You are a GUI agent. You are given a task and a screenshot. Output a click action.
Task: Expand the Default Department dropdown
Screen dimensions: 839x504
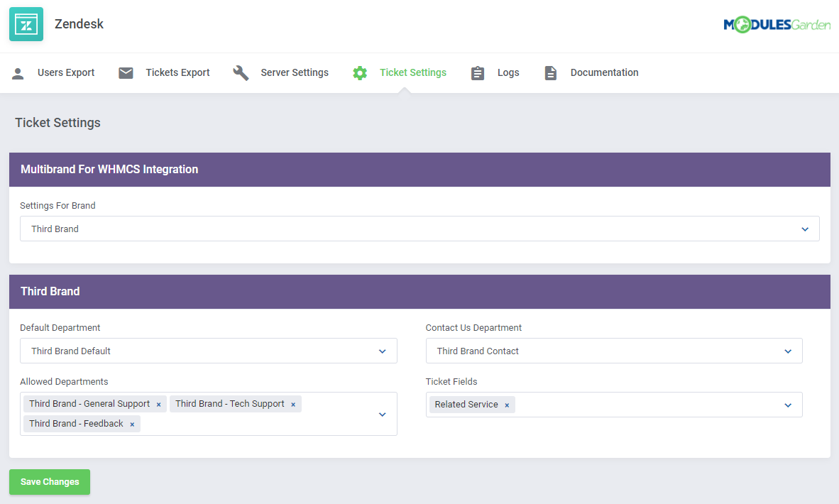383,350
